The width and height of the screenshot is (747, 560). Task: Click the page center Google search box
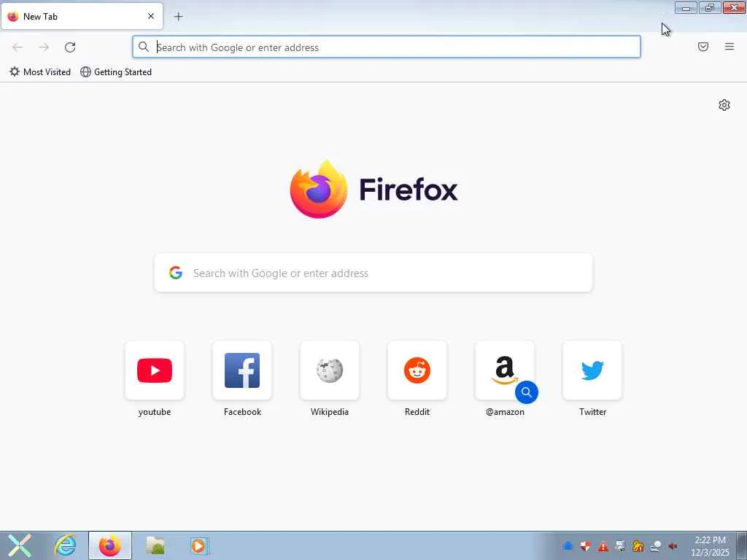pos(373,273)
